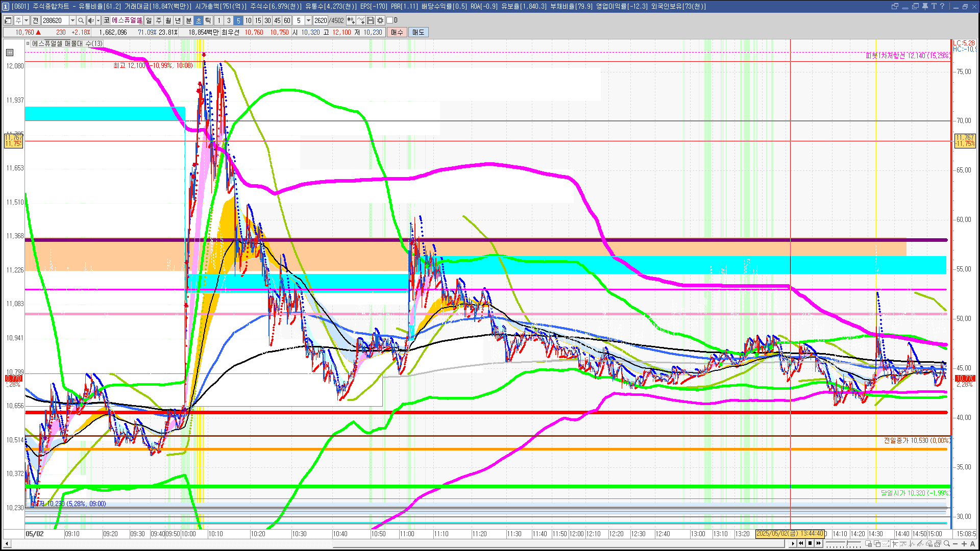Click the 매수 buy button
Image resolution: width=980 pixels, height=551 pixels.
click(x=397, y=32)
